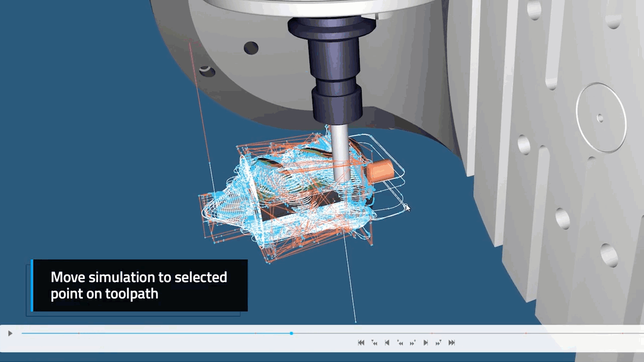Screen dimensions: 644x362
Task: Go to next tool change marker
Action: (x=438, y=343)
